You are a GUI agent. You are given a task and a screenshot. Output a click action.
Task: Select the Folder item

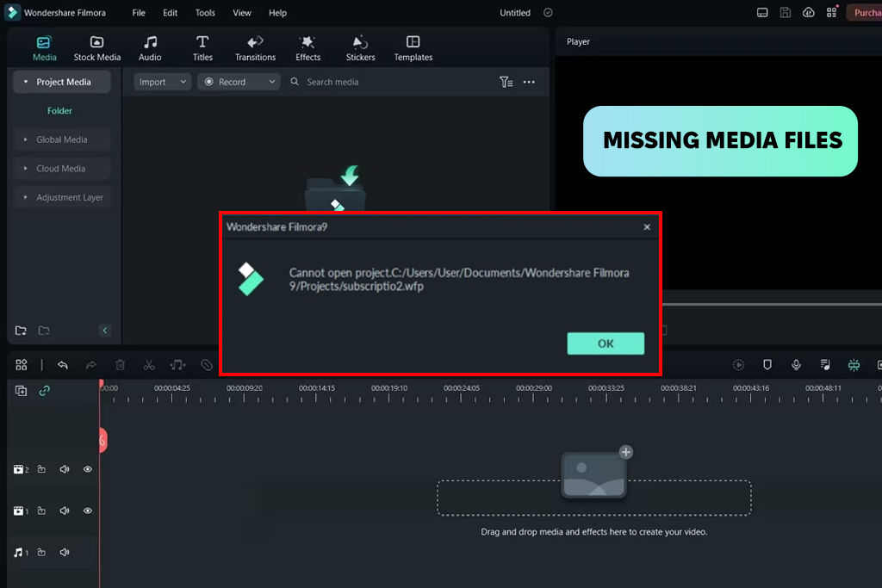[x=59, y=111]
